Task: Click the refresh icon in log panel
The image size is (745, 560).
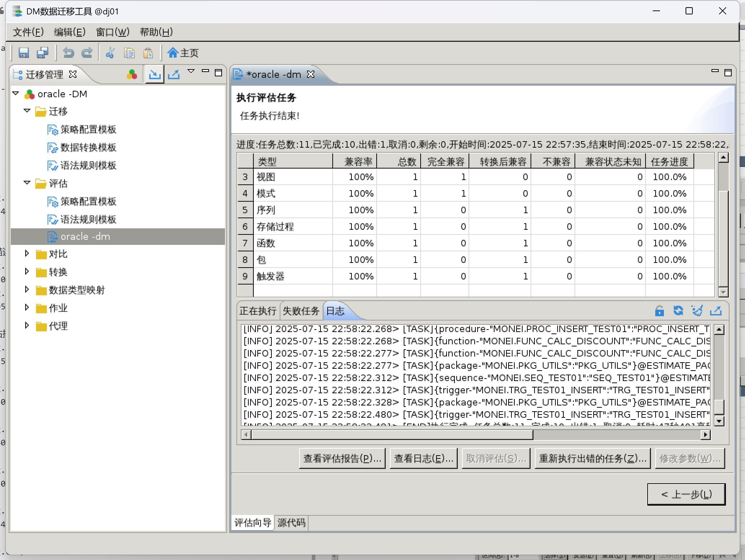Action: (x=678, y=310)
